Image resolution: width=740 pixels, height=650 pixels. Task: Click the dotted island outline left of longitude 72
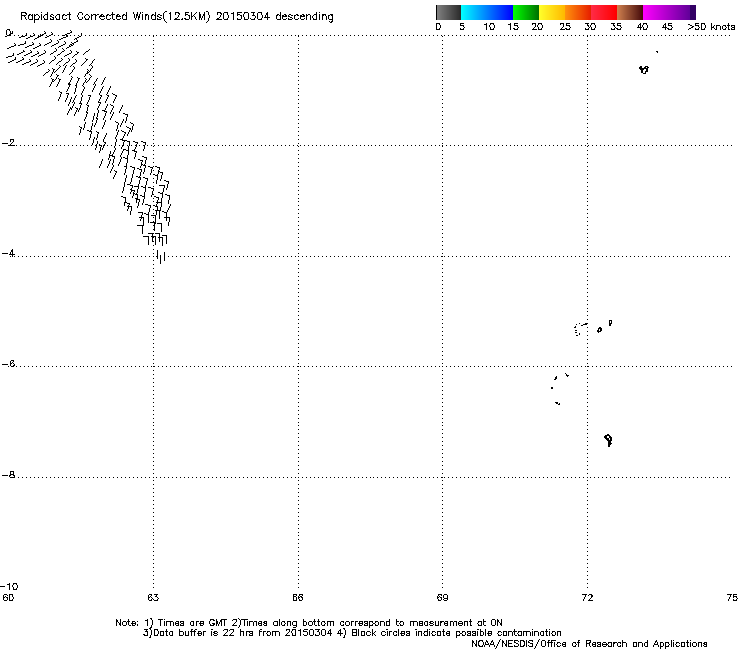point(580,329)
